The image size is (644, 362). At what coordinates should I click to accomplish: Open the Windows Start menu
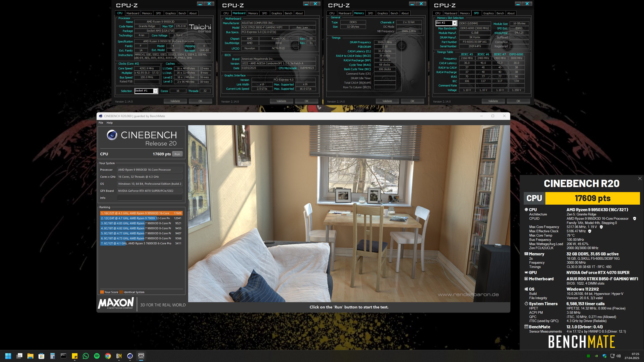coord(8,356)
